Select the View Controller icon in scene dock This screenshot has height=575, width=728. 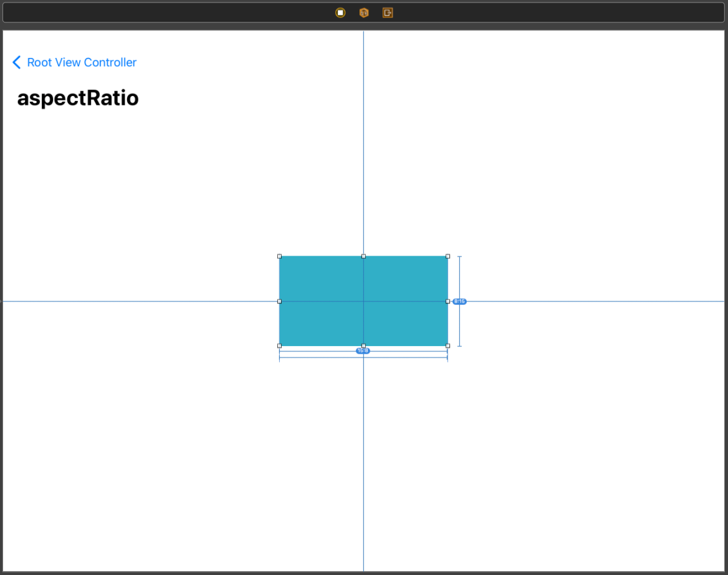(340, 12)
